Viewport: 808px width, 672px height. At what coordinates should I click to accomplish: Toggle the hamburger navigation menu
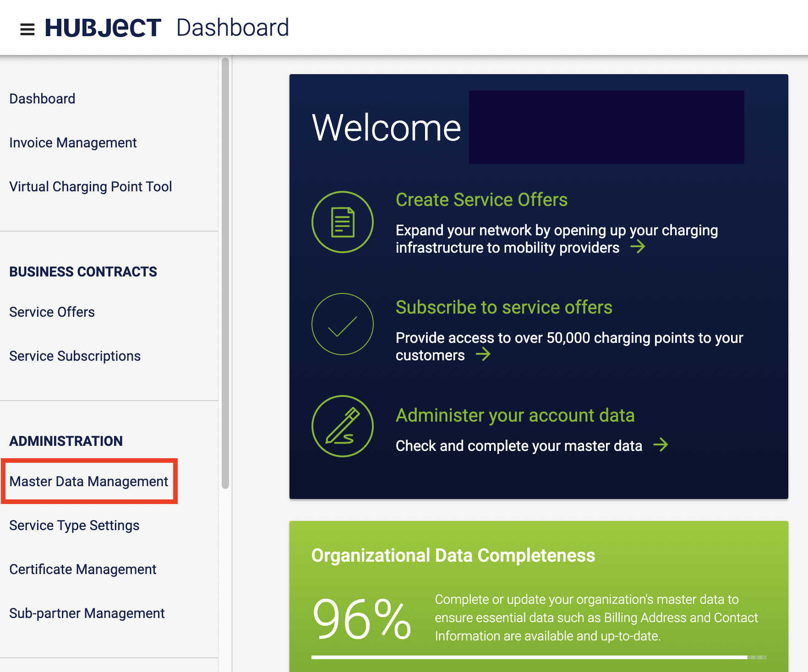tap(27, 29)
